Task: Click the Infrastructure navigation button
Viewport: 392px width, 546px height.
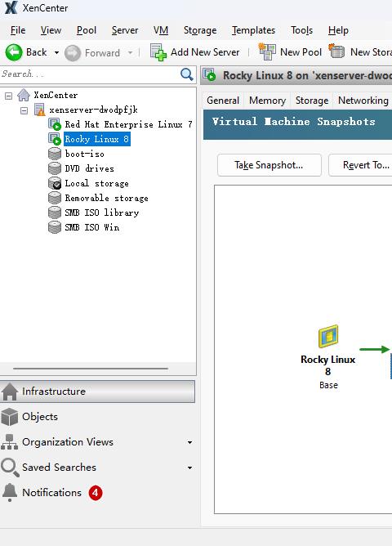Action: [x=97, y=392]
